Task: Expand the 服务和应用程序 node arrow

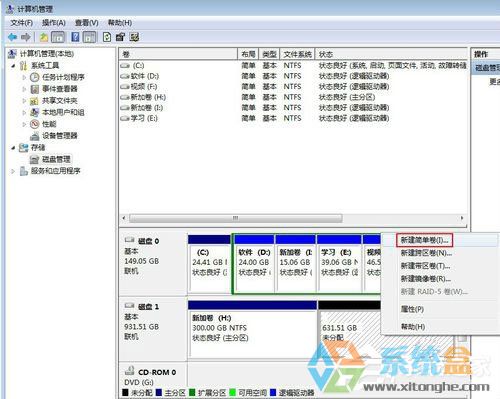Action: pyautogui.click(x=13, y=171)
